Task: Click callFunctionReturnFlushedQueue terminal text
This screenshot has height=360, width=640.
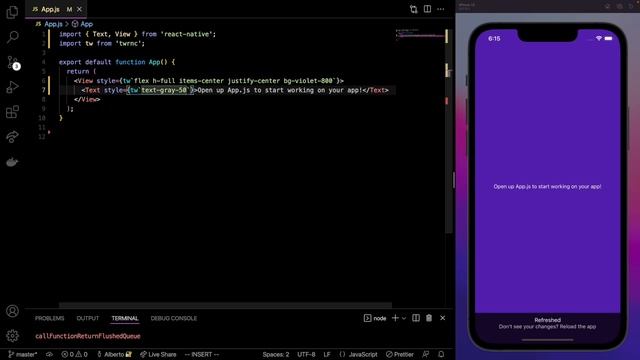Action: click(88, 336)
